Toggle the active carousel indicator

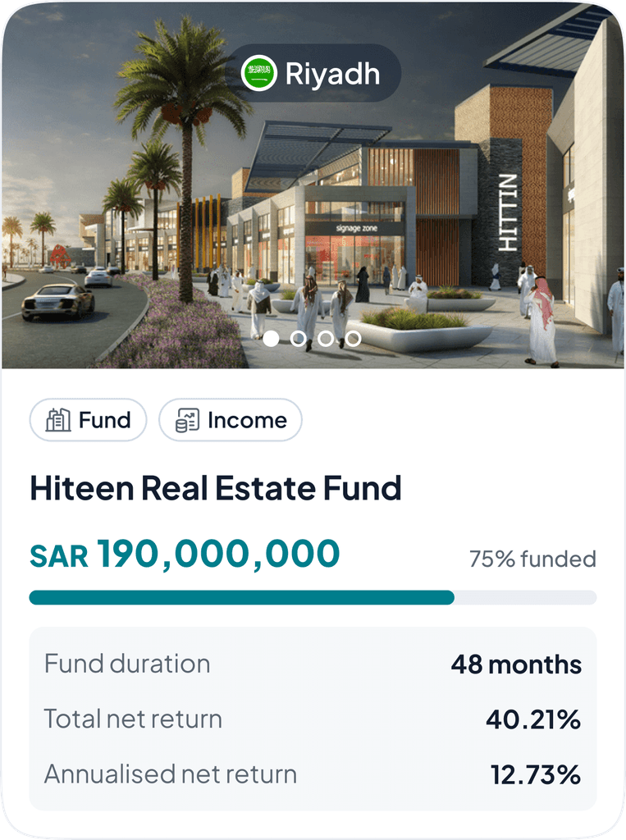(x=272, y=336)
